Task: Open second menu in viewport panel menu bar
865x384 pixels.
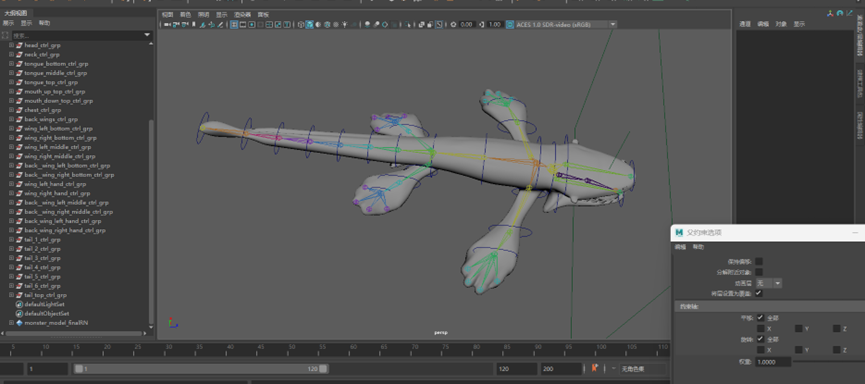Action: click(x=185, y=15)
